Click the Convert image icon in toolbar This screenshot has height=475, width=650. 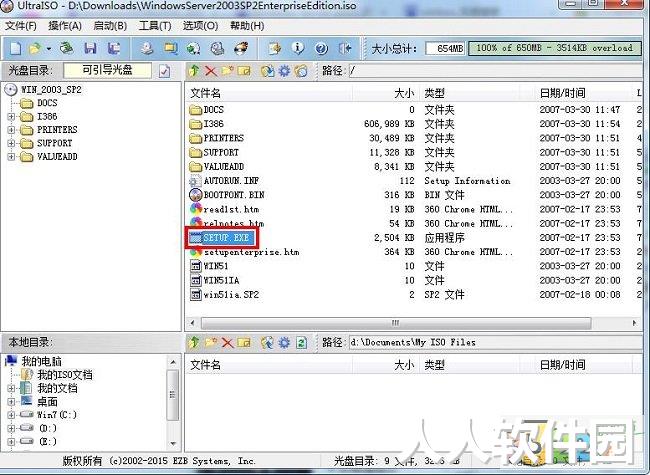pyautogui.click(x=193, y=48)
